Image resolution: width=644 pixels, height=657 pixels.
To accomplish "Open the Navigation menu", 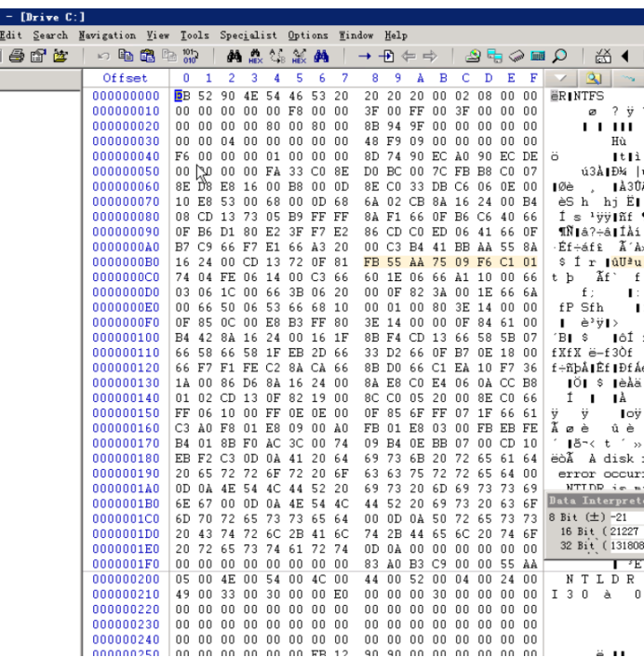I will pyautogui.click(x=107, y=35).
